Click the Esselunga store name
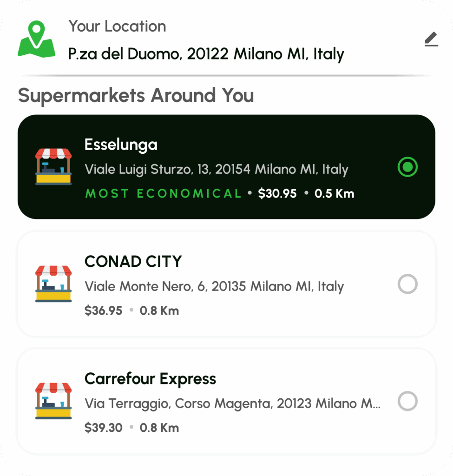Screen dimensions: 453x476 121,145
